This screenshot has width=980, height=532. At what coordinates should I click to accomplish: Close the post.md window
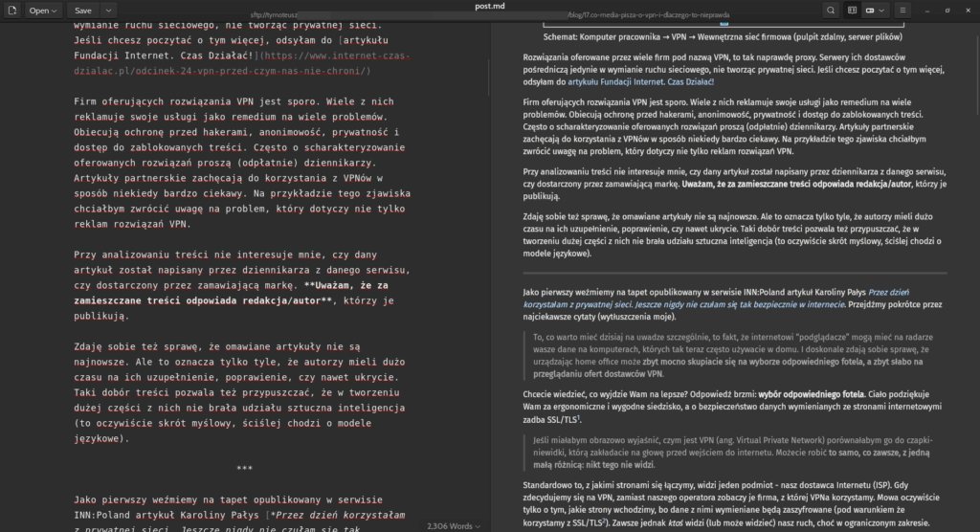pos(969,10)
